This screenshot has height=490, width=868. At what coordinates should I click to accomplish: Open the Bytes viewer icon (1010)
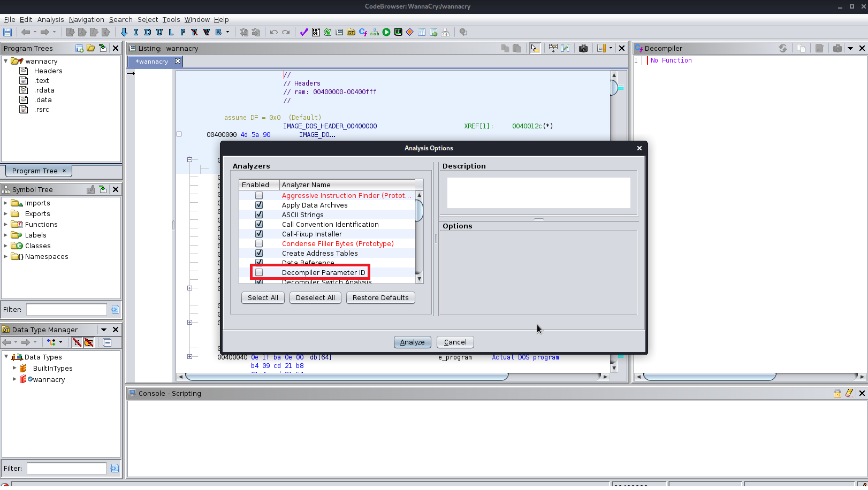click(x=316, y=32)
